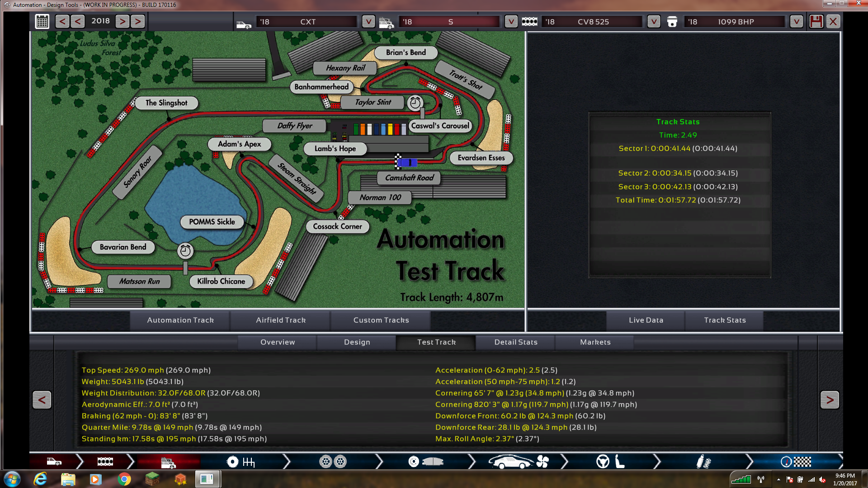Image resolution: width=868 pixels, height=488 pixels.
Task: Switch to the Markets tab
Action: (x=595, y=342)
